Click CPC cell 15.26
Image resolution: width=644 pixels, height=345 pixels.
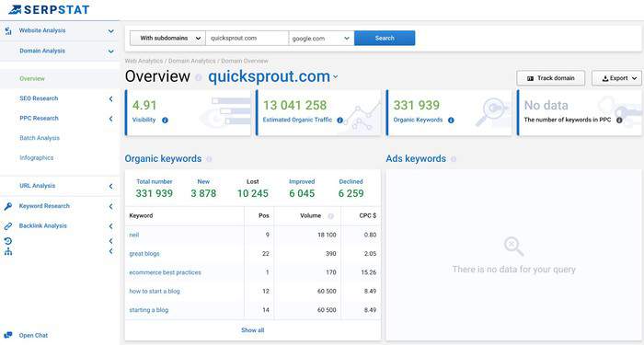368,272
